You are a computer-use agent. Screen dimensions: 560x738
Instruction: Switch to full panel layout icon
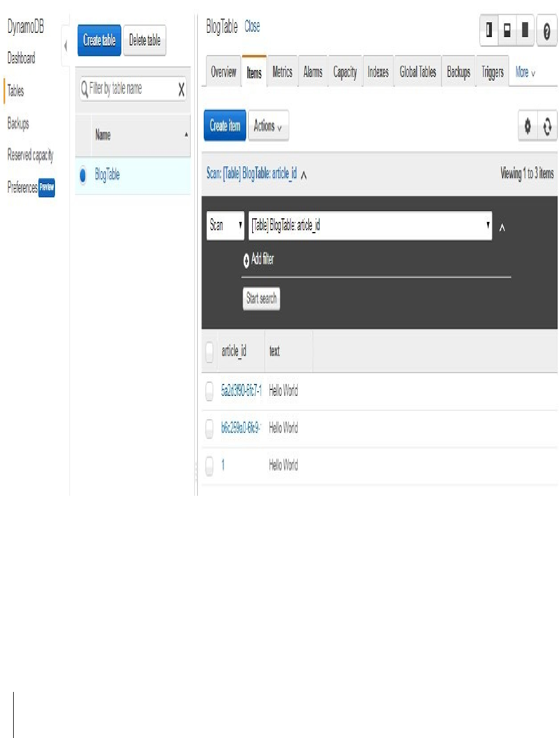pyautogui.click(x=526, y=32)
